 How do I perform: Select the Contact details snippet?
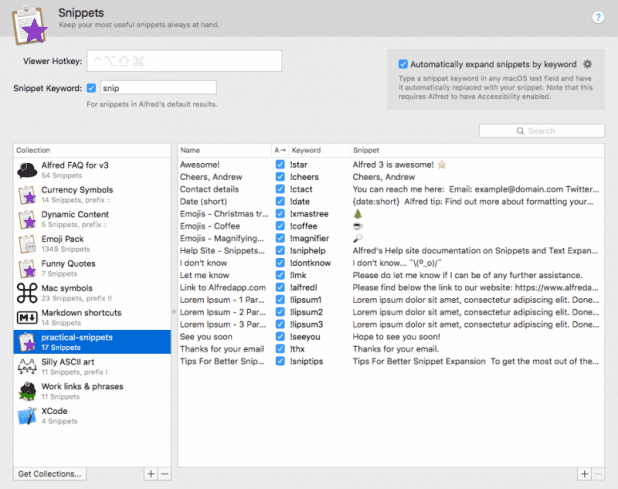click(391, 189)
